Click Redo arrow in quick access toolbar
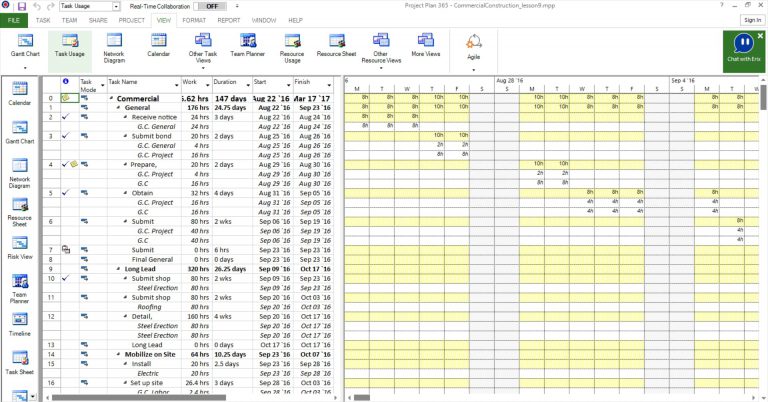Image resolution: width=768 pixels, height=402 pixels. (x=51, y=6)
